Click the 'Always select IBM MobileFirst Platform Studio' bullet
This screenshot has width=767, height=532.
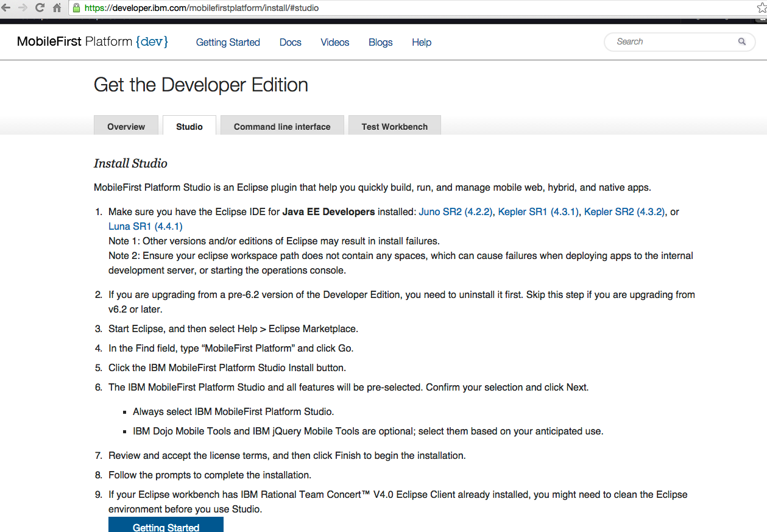(x=233, y=411)
